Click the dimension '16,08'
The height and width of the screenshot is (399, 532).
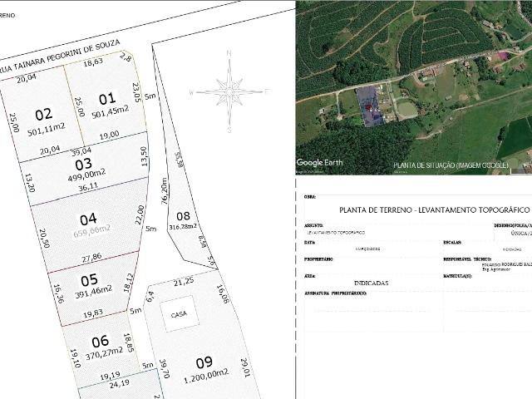pyautogui.click(x=223, y=293)
